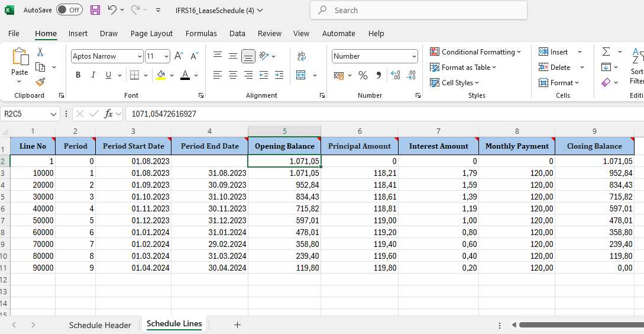This screenshot has height=334, width=644.
Task: Select Top Align icon
Action: click(x=218, y=56)
